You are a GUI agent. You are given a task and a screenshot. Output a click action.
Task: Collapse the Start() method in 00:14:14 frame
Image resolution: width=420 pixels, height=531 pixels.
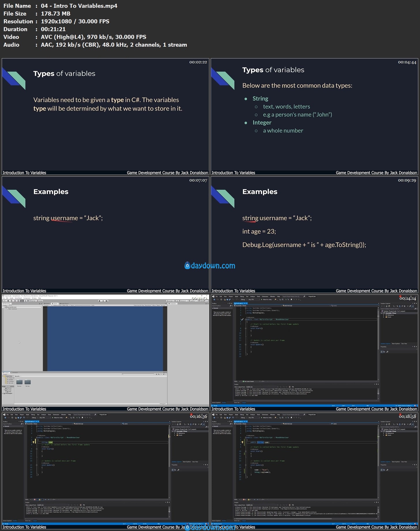(246, 328)
